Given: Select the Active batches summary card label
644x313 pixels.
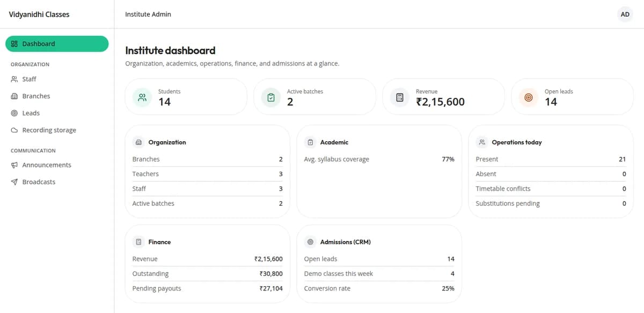Looking at the screenshot, I should point(305,91).
